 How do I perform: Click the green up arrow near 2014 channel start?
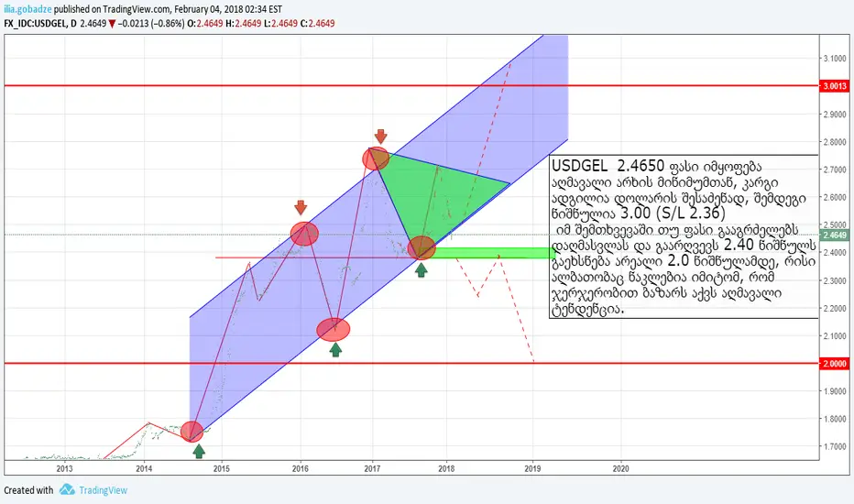[x=199, y=451]
